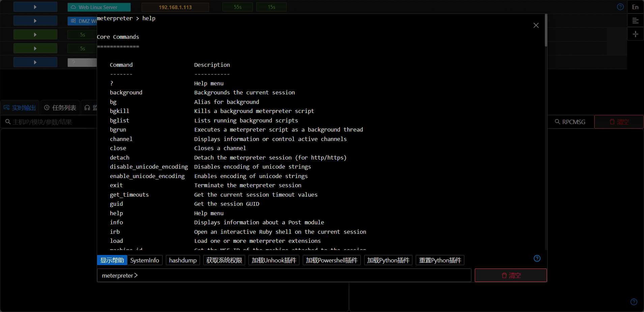Image resolution: width=644 pixels, height=312 pixels.
Task: Open the tab with the headphones icon
Action: pos(89,108)
